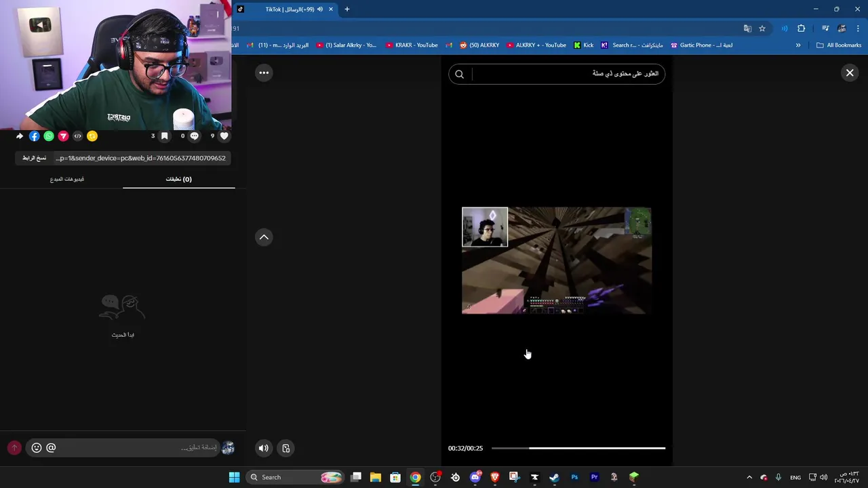Switch to the comments (0) tab
This screenshot has height=488, width=868.
(178, 179)
